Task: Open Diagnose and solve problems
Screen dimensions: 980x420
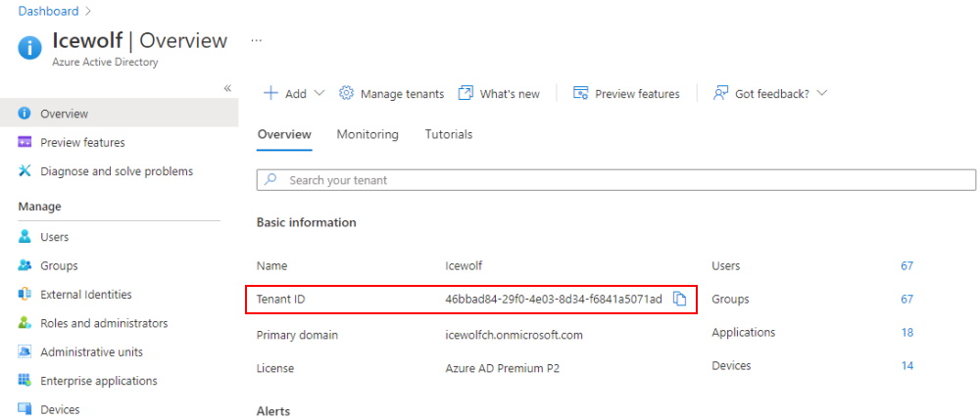Action: (119, 171)
